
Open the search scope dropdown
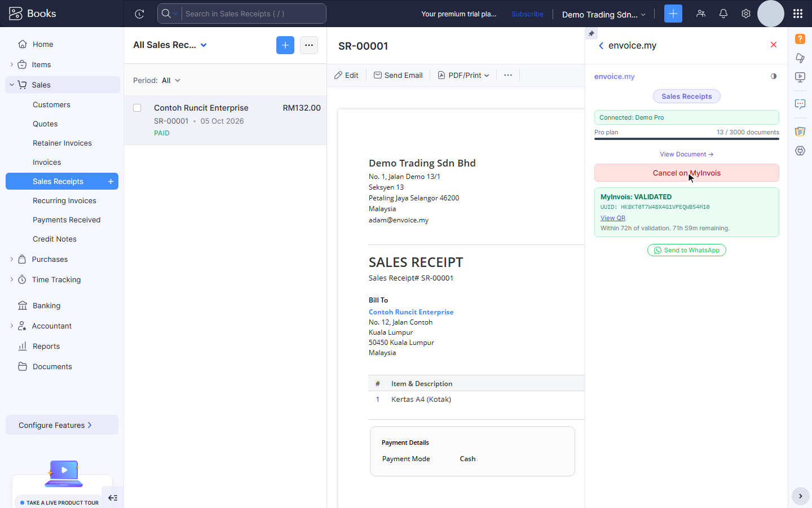click(170, 14)
